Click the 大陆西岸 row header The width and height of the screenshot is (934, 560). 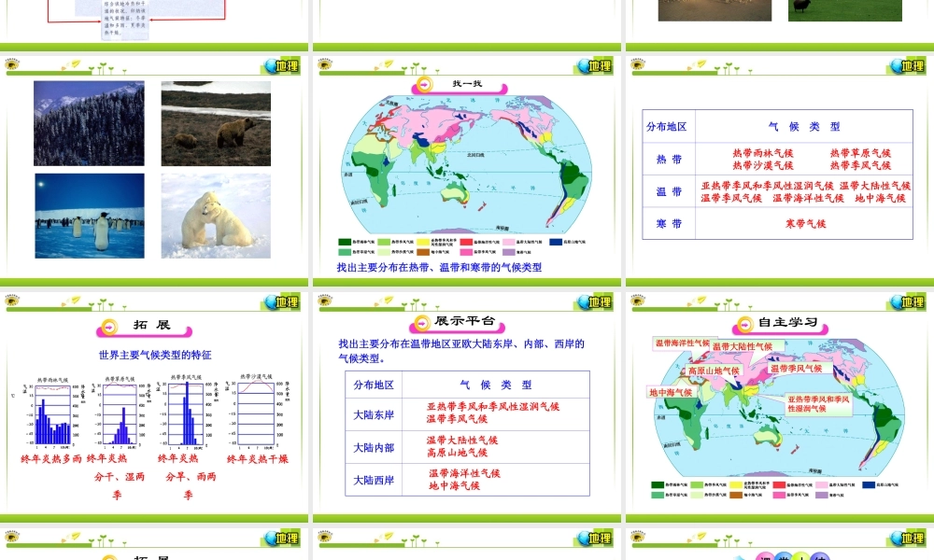(374, 481)
